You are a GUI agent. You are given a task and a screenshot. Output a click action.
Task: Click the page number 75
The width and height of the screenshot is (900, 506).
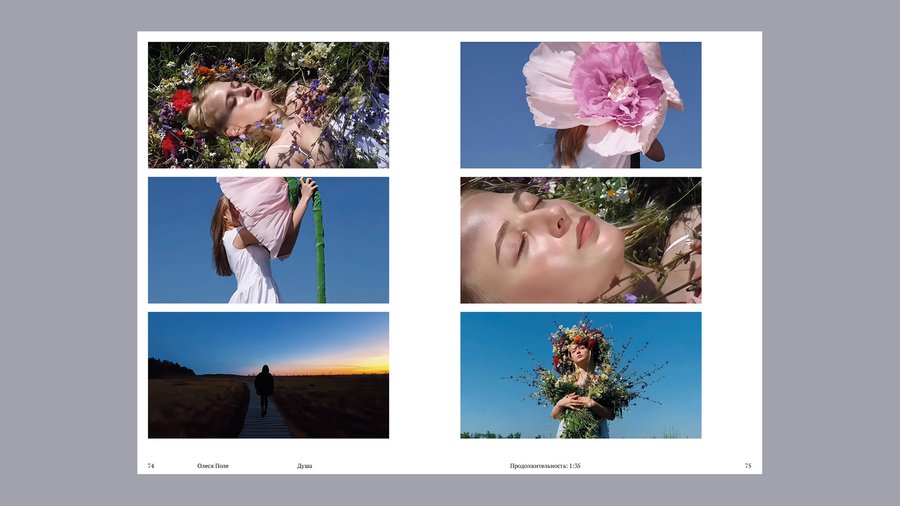[x=748, y=466]
